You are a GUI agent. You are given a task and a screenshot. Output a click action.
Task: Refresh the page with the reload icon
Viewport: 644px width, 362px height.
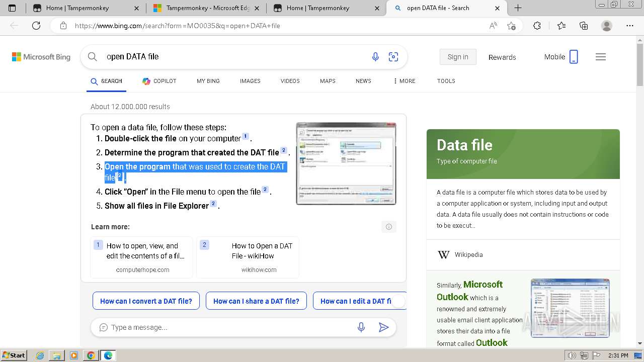[36, 26]
